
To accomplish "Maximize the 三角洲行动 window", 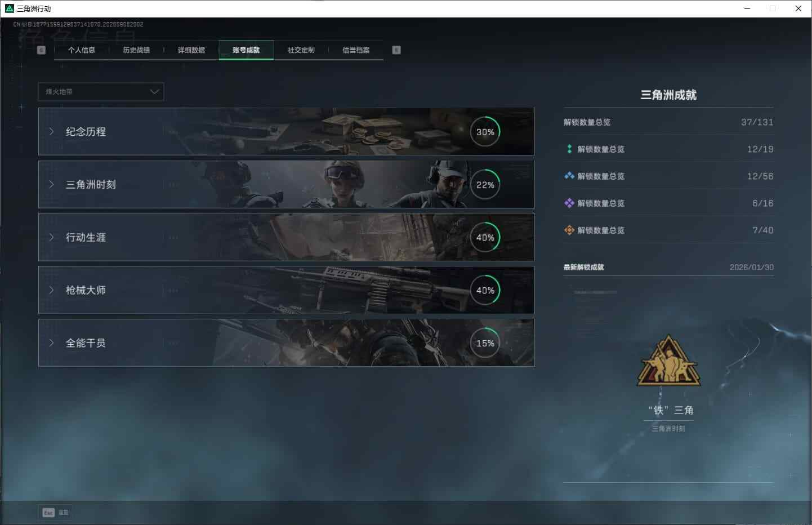I will [773, 8].
